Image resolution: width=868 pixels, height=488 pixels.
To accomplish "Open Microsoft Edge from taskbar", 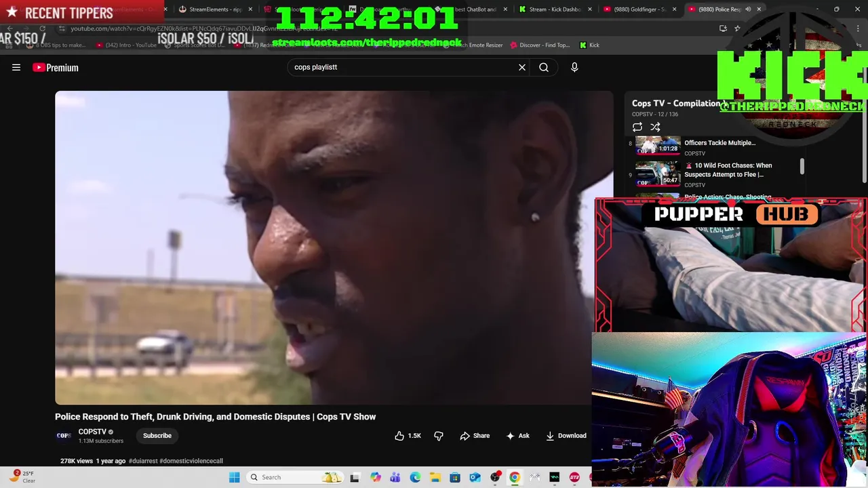I will pos(415,477).
